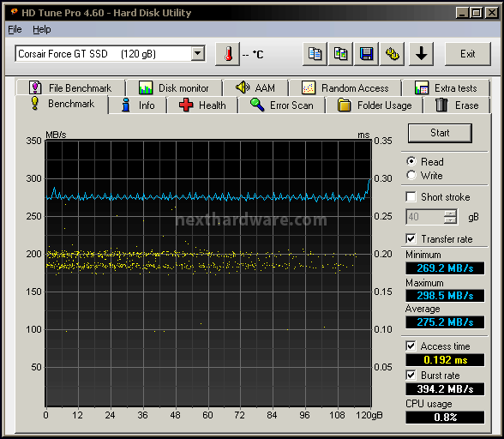Open the File menu
The height and width of the screenshot is (439, 504).
15,30
